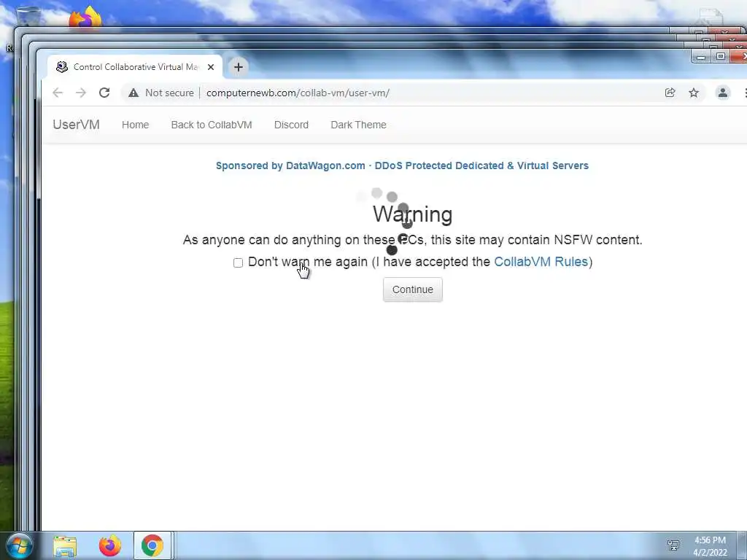Image resolution: width=747 pixels, height=560 pixels.
Task: Reload the page with the refresh icon
Action: click(104, 93)
